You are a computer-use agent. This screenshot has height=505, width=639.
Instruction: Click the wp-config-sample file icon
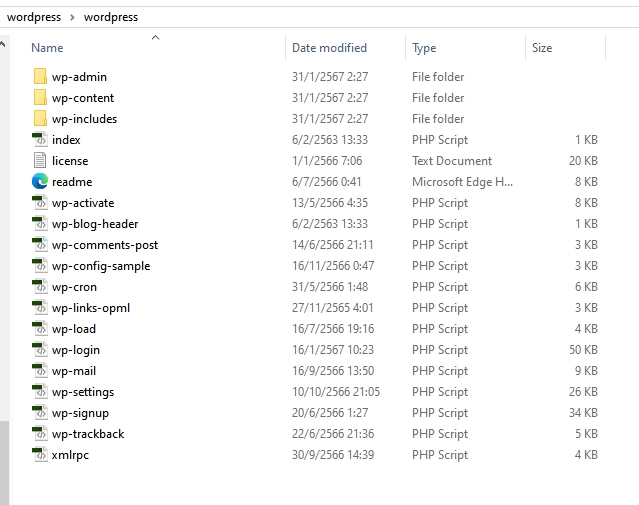point(40,266)
